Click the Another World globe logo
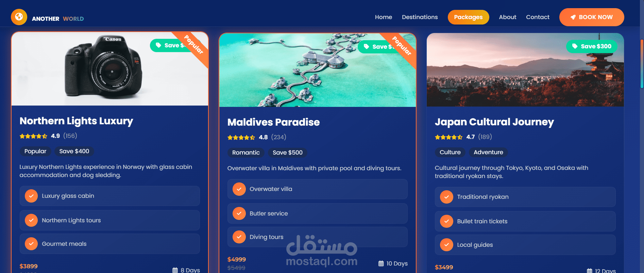 click(x=19, y=17)
